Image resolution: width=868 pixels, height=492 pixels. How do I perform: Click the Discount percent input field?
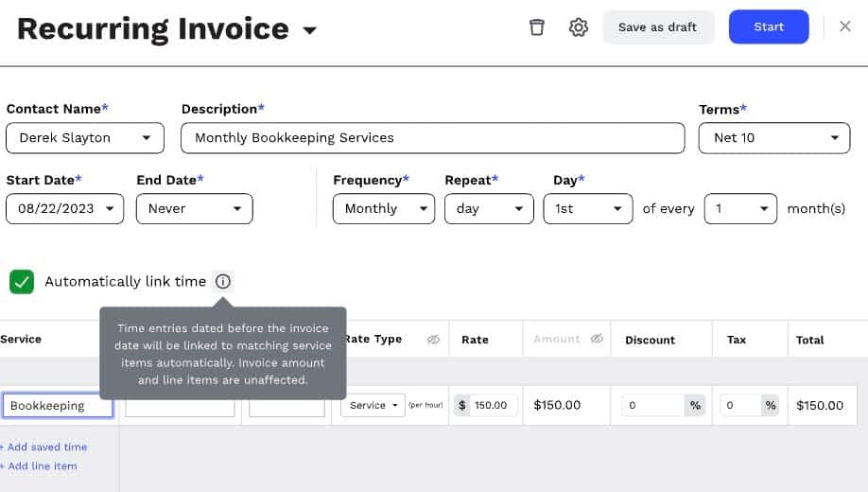pyautogui.click(x=652, y=405)
